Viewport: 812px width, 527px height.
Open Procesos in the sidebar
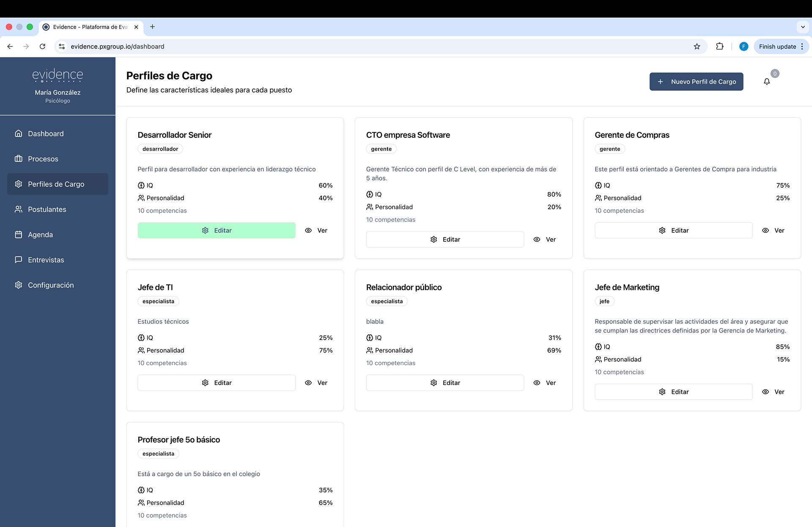point(43,159)
